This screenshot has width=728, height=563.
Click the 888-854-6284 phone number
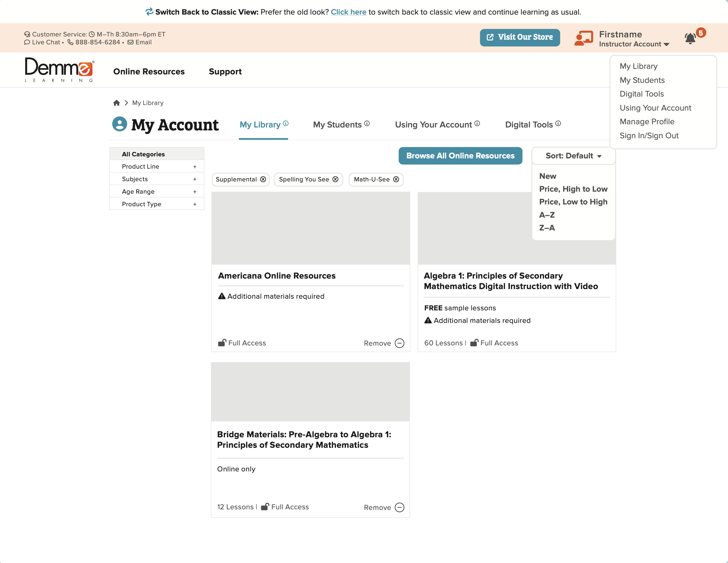coord(98,42)
